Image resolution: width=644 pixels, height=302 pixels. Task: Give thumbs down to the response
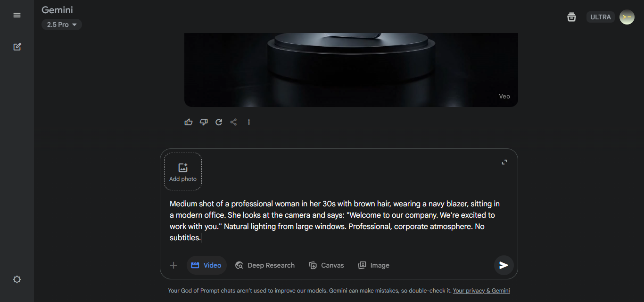tap(204, 122)
